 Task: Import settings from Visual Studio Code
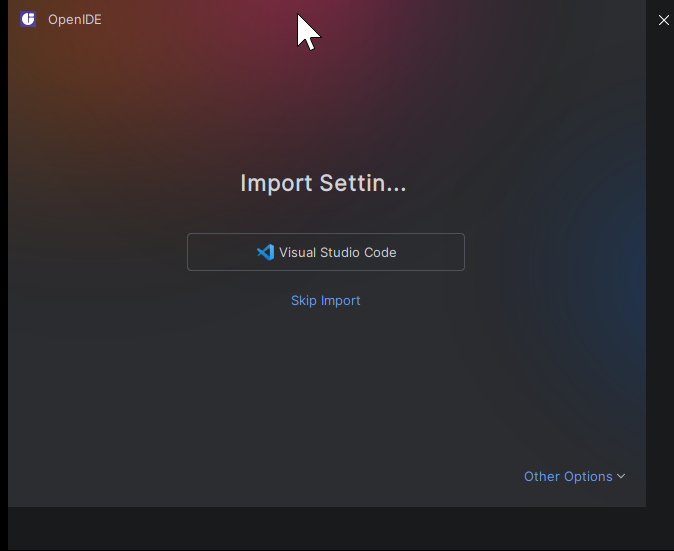tap(325, 252)
